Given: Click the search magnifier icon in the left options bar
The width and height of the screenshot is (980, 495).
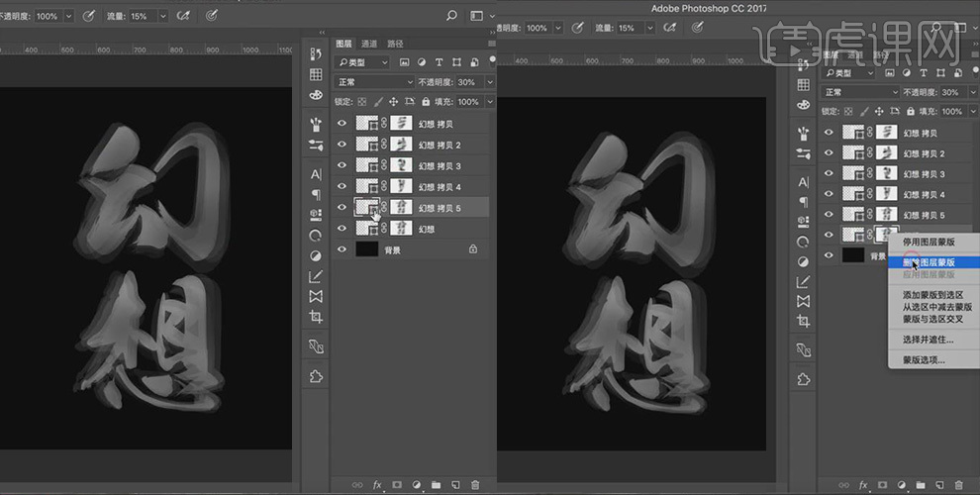Looking at the screenshot, I should (x=452, y=16).
